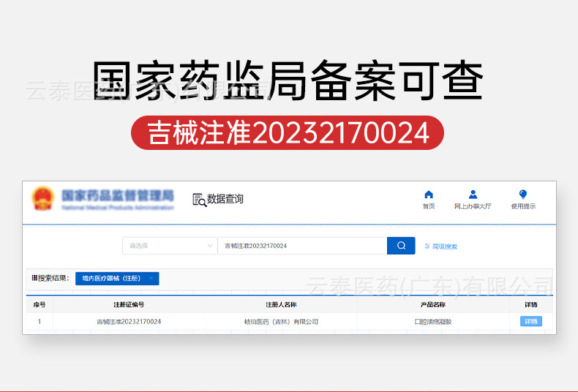Viewport: 578px width, 392px height.
Task: Click the national emblem logo
Action: pyautogui.click(x=42, y=199)
